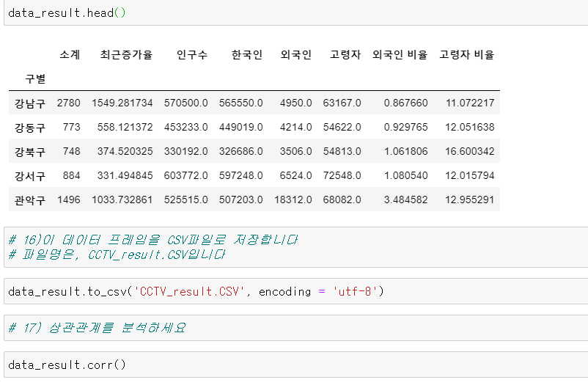This screenshot has width=588, height=388.
Task: Click the 소계 column header
Action: point(70,55)
